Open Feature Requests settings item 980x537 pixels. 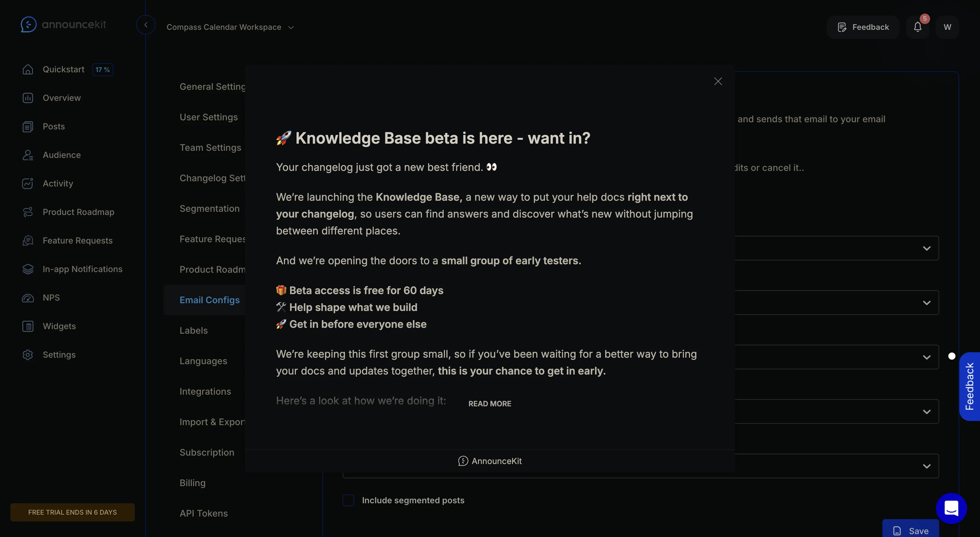tap(212, 239)
